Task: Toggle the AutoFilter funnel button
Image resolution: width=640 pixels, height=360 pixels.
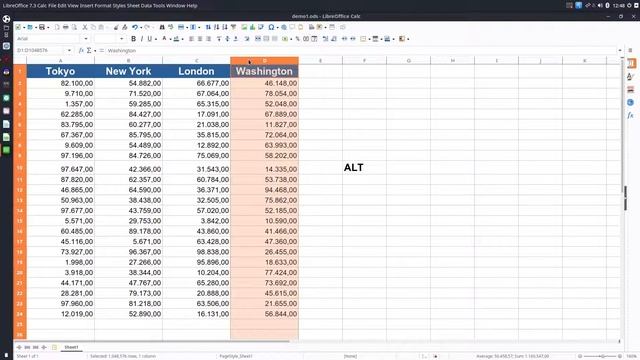Action: (x=233, y=27)
